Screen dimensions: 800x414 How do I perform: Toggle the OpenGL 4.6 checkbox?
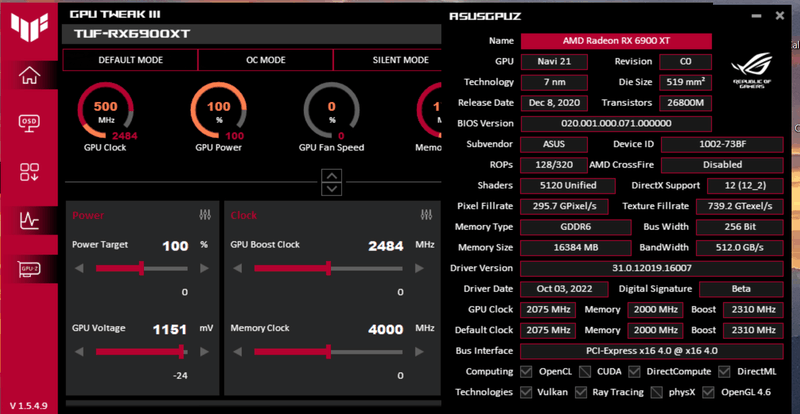pos(708,393)
